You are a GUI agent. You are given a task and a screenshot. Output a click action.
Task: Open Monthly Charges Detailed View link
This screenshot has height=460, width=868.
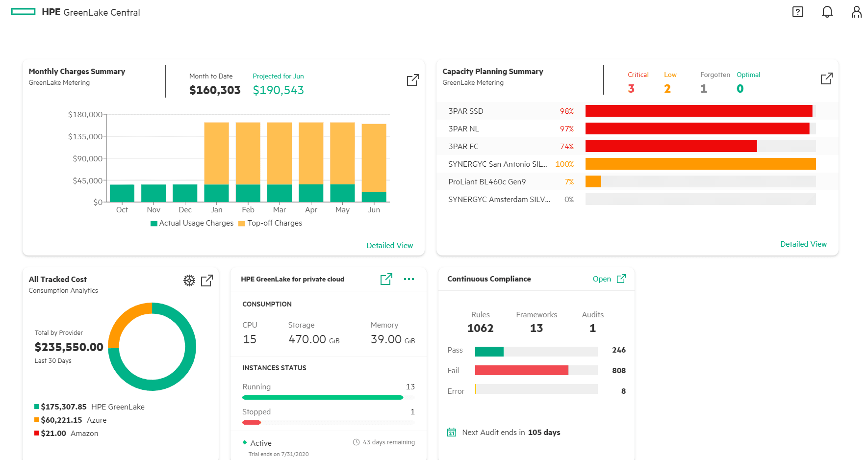[x=390, y=245]
